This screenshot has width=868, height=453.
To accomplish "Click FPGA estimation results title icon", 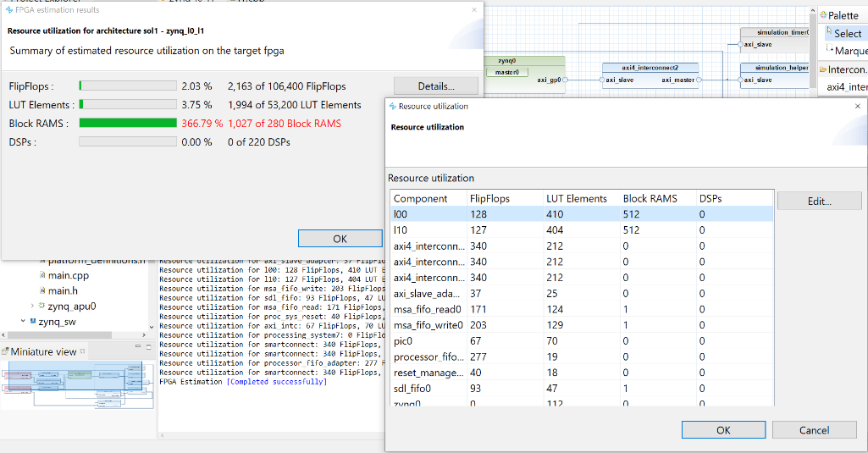I will 9,10.
